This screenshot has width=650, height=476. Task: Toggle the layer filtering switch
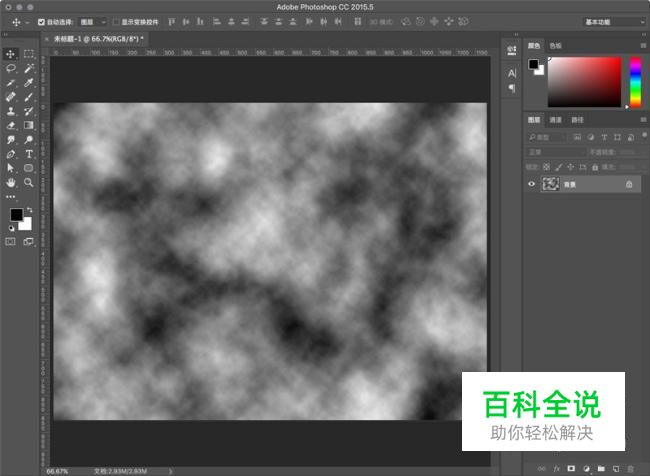tap(644, 135)
